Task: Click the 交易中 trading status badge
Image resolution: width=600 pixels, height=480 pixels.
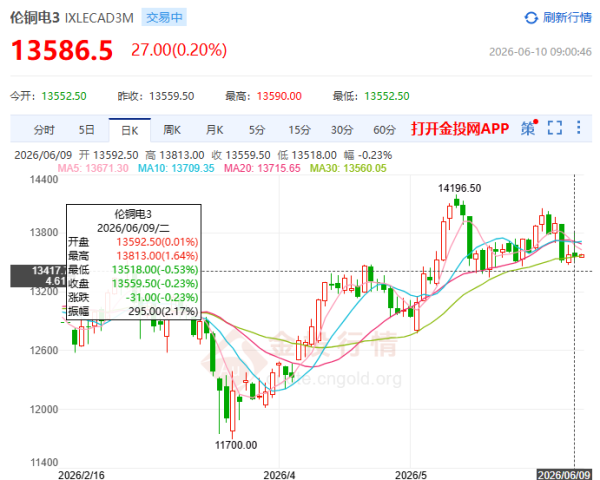Action: [164, 18]
